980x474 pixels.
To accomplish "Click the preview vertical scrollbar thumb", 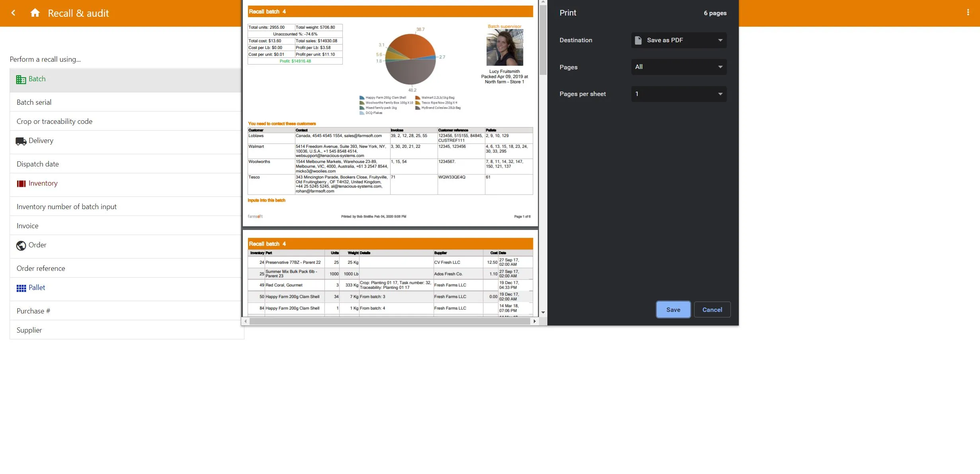I will [x=543, y=40].
